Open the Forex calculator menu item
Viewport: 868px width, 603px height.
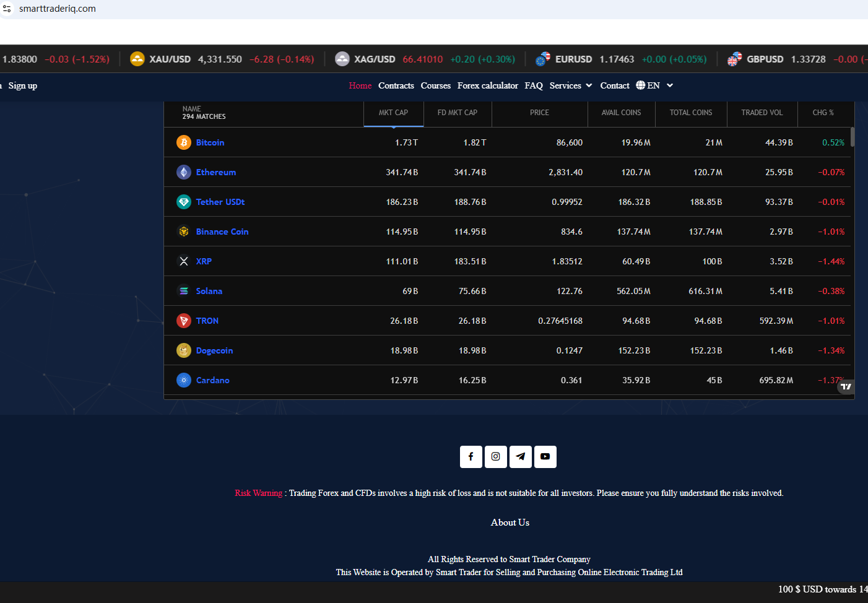[x=488, y=85]
